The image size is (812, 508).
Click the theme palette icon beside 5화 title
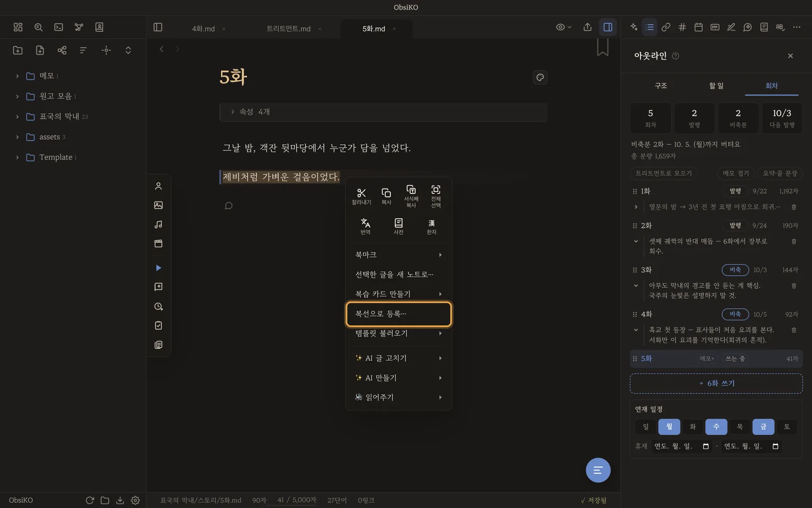tap(540, 77)
